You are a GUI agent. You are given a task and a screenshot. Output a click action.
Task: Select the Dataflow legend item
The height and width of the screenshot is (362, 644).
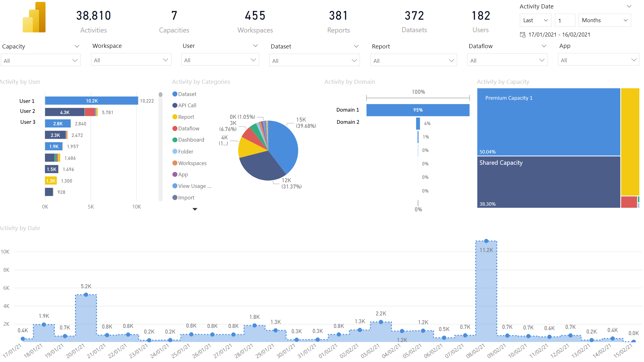point(186,128)
